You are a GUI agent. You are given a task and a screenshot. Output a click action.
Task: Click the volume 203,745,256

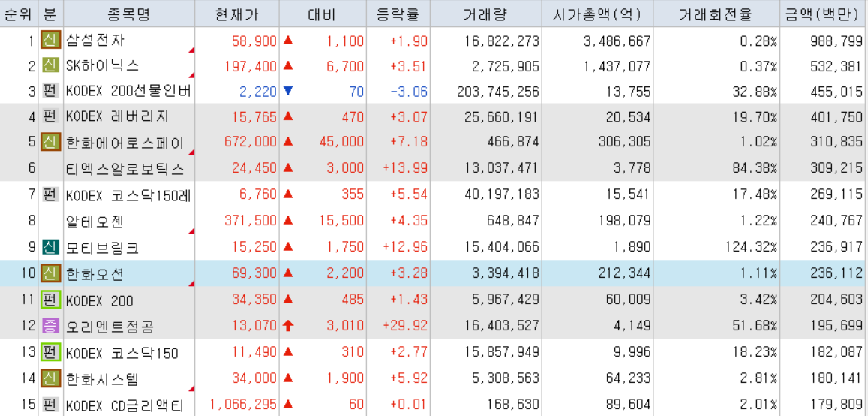pyautogui.click(x=497, y=92)
